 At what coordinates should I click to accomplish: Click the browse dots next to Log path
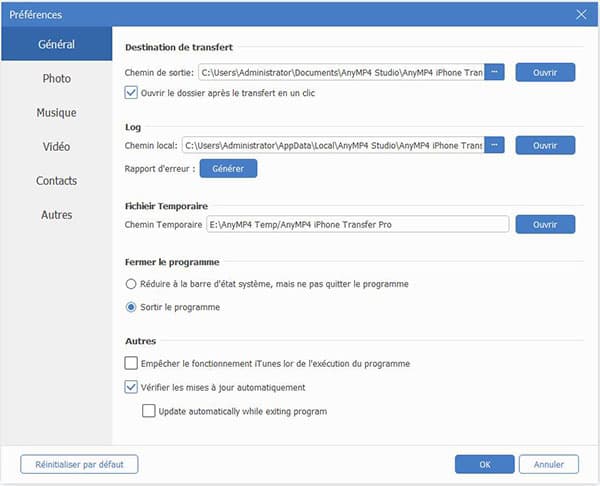[x=495, y=145]
